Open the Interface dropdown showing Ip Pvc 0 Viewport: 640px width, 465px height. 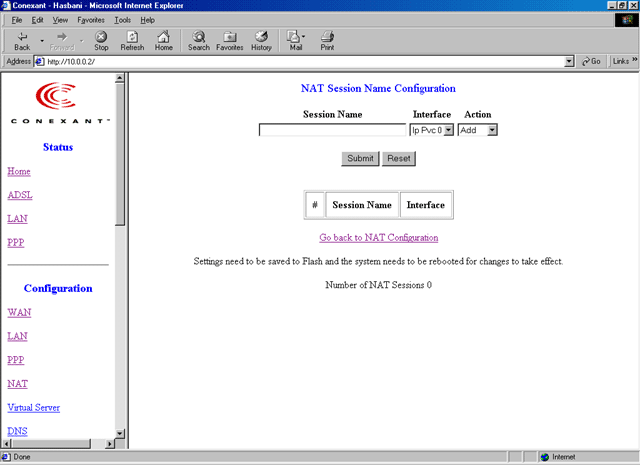tap(432, 130)
